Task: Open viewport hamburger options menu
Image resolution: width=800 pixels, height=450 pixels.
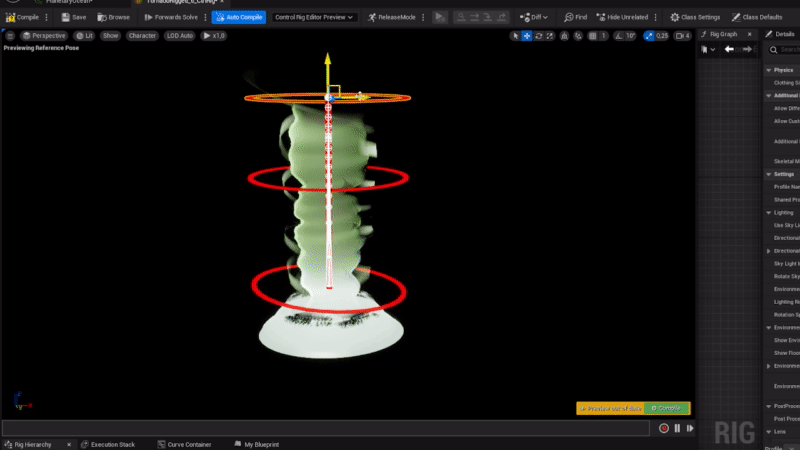Action: [x=10, y=36]
